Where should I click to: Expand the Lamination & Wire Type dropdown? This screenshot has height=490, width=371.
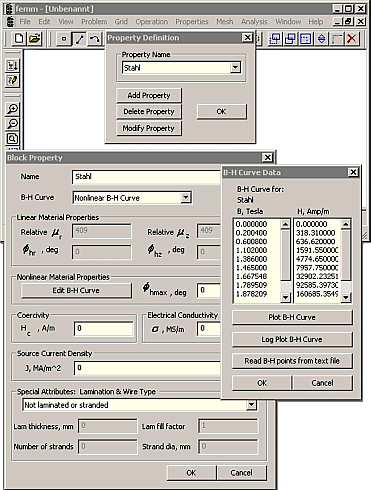click(x=251, y=405)
